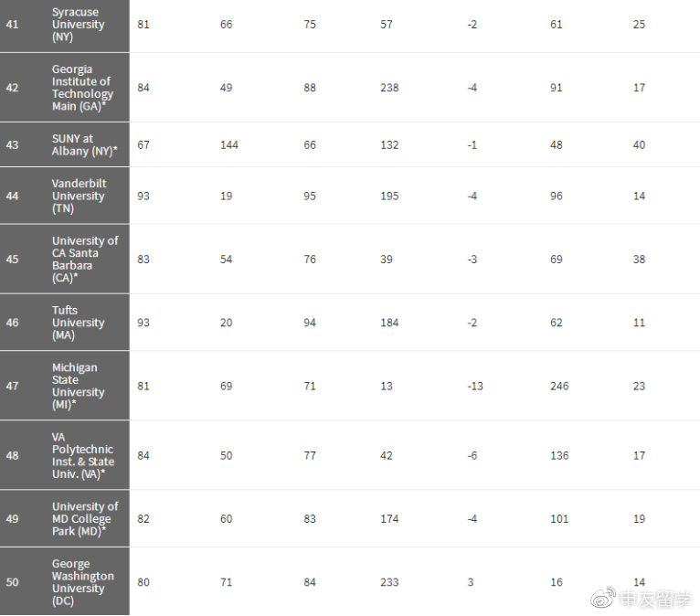This screenshot has width=700, height=616.
Task: Click the 144 value in SUNY Albany row
Action: [x=229, y=145]
